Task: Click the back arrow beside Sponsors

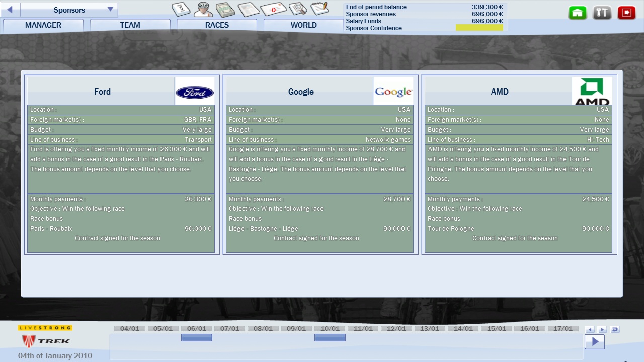Action: (10, 10)
